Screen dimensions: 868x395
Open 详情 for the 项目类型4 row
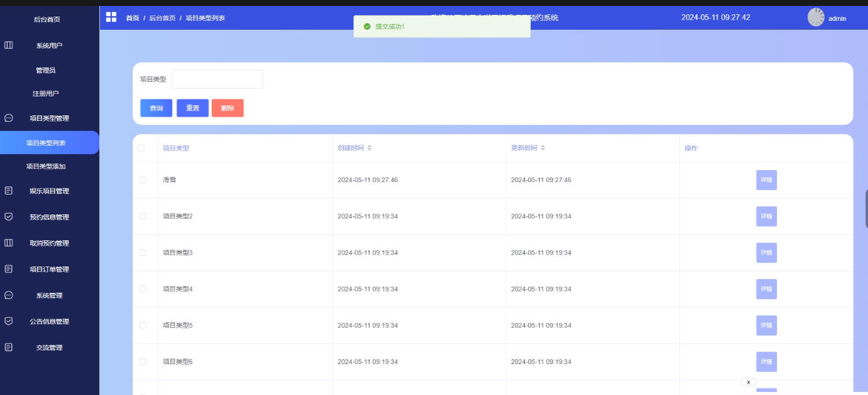pos(766,289)
